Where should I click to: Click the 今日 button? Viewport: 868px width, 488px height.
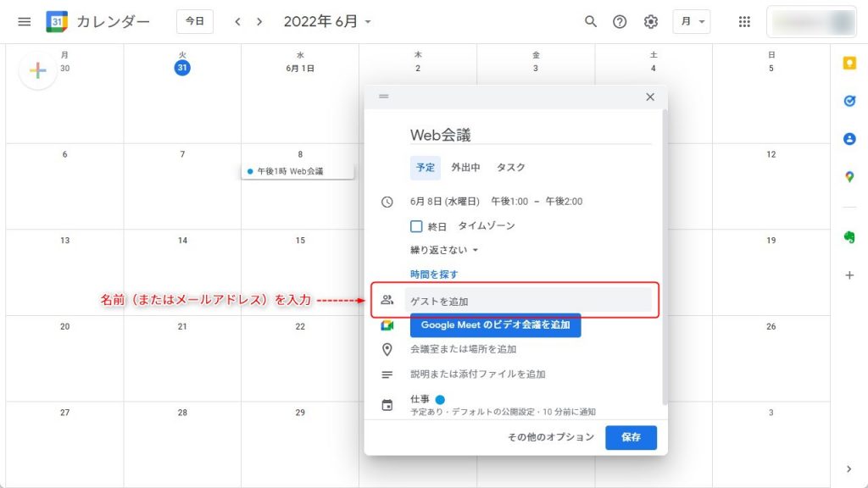point(195,21)
